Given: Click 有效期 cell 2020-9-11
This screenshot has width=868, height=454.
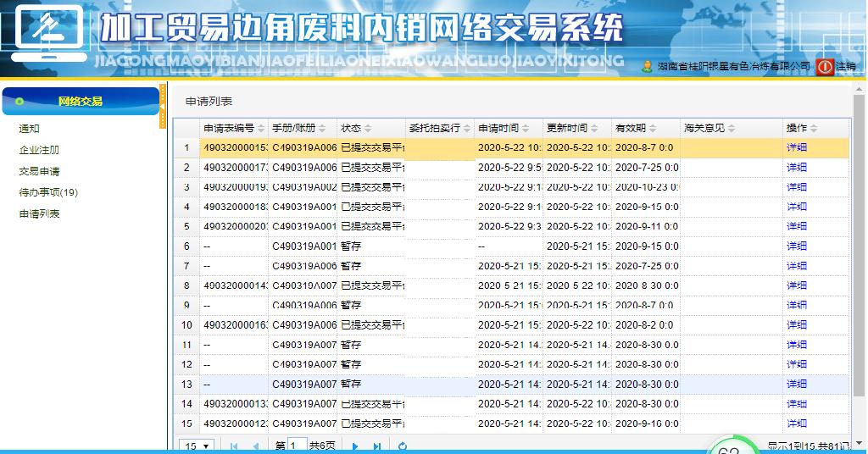Looking at the screenshot, I should (646, 226).
